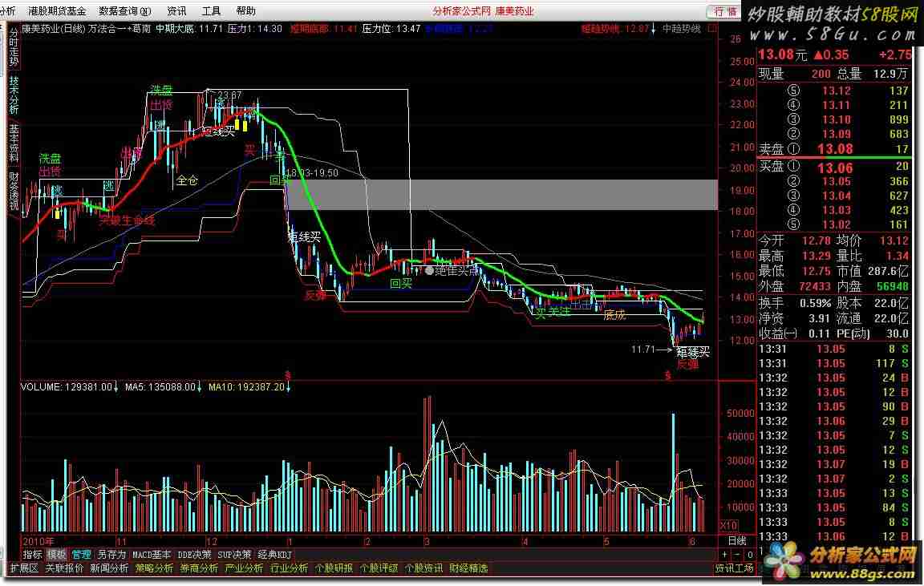The width and height of the screenshot is (924, 586).
Task: Select the 指标 tab below the chart
Action: [32, 554]
